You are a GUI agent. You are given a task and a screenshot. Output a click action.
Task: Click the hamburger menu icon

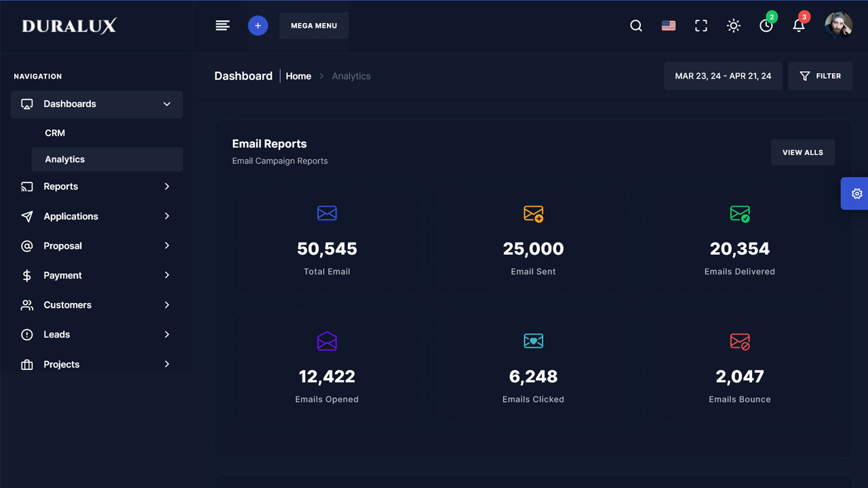click(x=222, y=25)
